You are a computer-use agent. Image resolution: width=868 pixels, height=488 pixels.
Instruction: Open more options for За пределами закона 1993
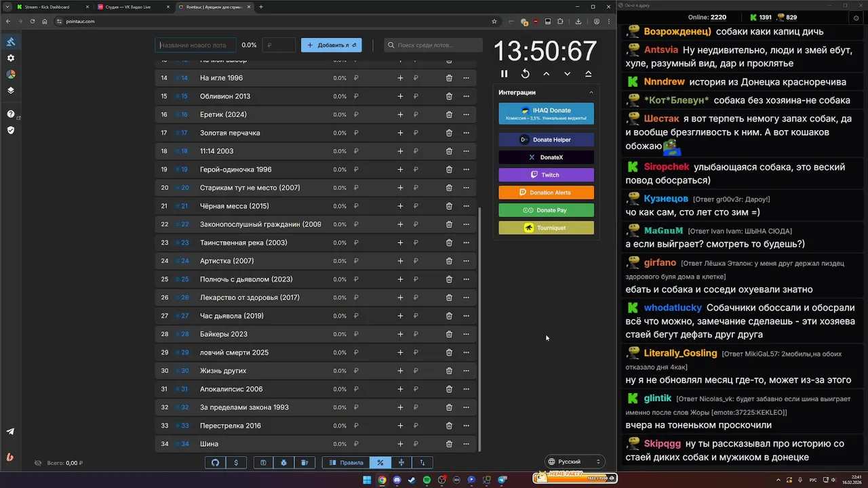click(x=466, y=407)
